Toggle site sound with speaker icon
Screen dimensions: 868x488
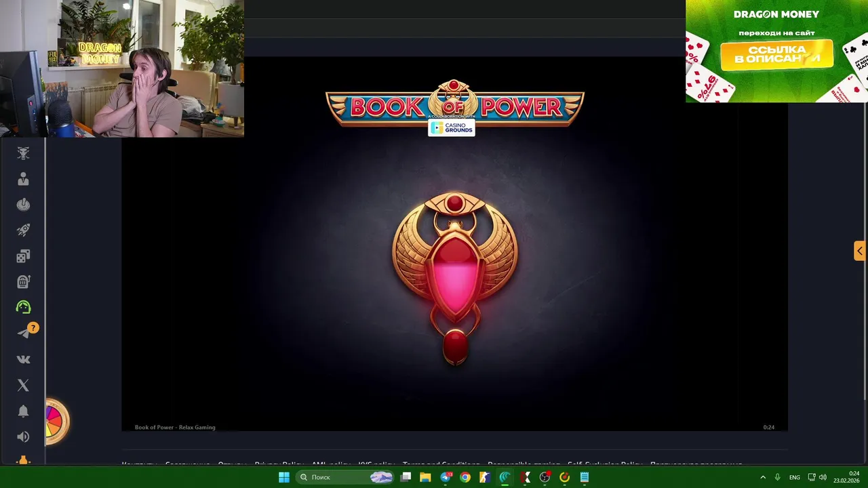pos(23,436)
